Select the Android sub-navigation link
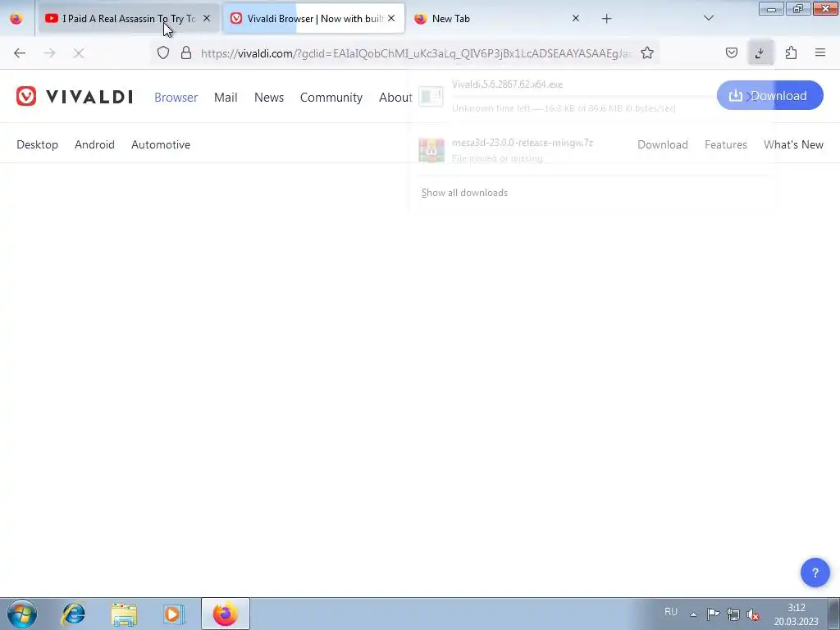 pos(95,144)
